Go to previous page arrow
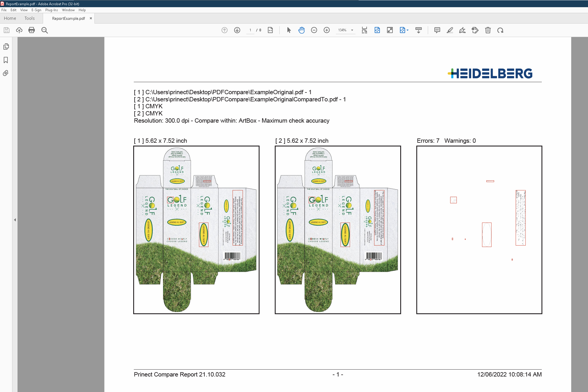The width and height of the screenshot is (588, 392). (225, 30)
